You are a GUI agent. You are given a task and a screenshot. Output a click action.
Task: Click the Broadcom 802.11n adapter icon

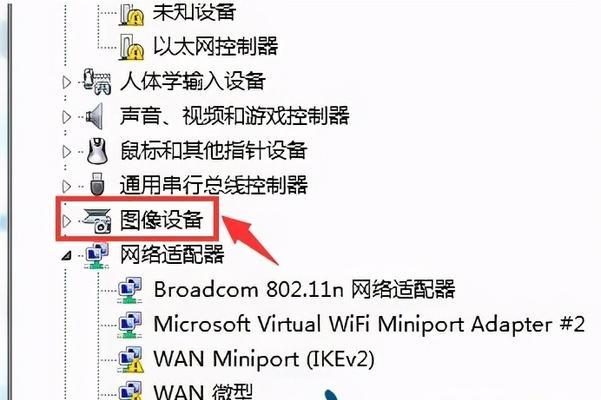(x=130, y=290)
